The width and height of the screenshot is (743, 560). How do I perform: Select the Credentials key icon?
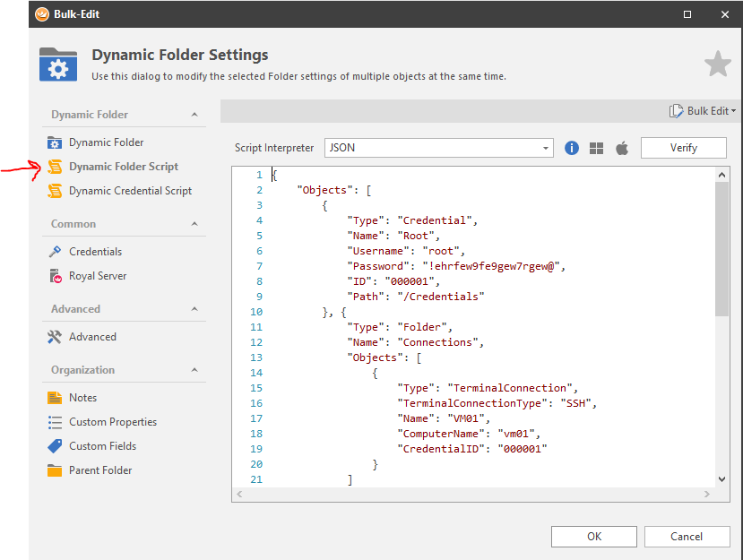point(55,252)
